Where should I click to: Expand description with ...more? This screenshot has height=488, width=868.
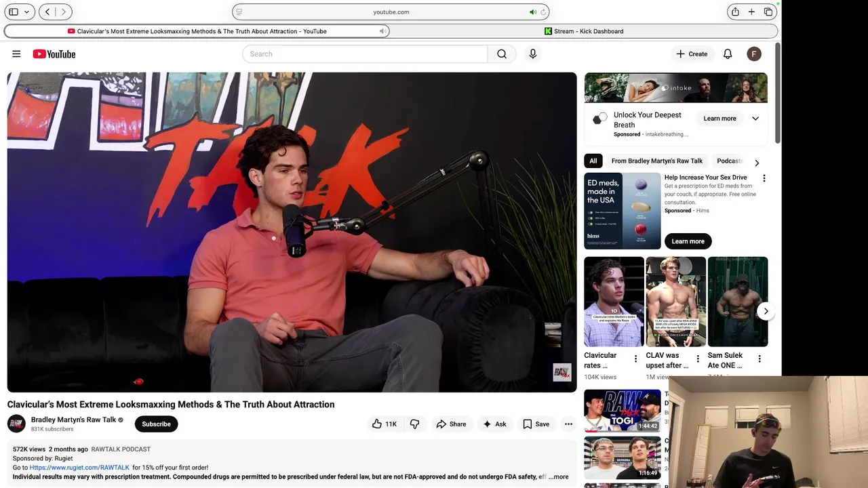[x=559, y=477]
